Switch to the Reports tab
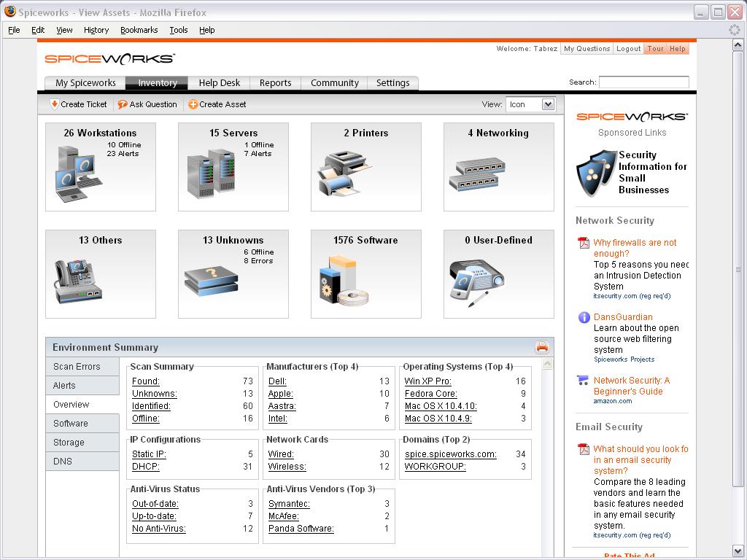The height and width of the screenshot is (560, 747). 275,83
